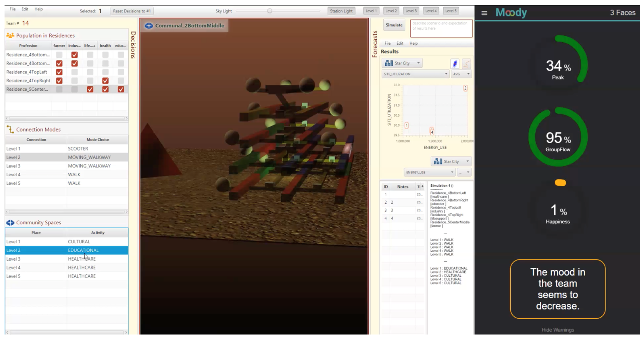Click the Connection Modes path icon
This screenshot has width=644, height=339.
pos(10,129)
